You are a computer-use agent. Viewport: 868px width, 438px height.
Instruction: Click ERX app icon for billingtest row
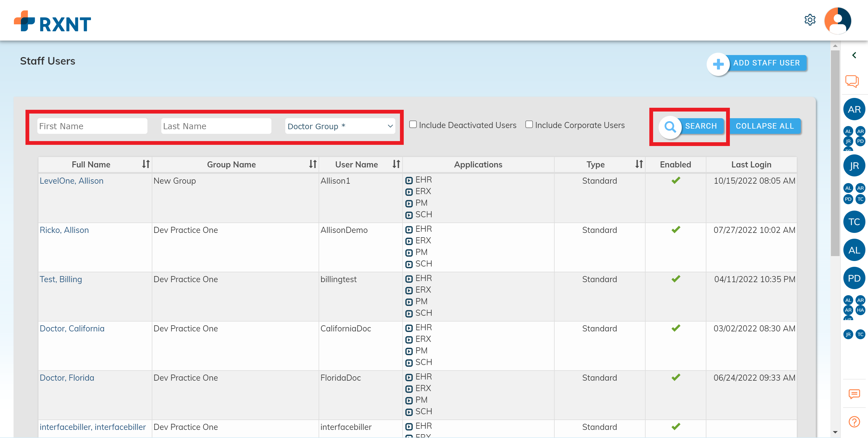click(x=409, y=291)
